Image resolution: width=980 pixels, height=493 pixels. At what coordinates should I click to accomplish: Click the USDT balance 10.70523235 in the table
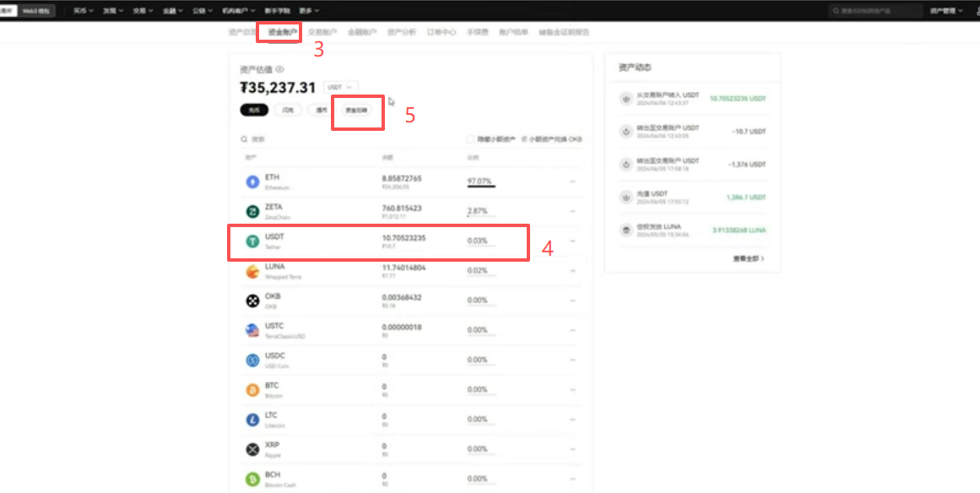point(404,238)
